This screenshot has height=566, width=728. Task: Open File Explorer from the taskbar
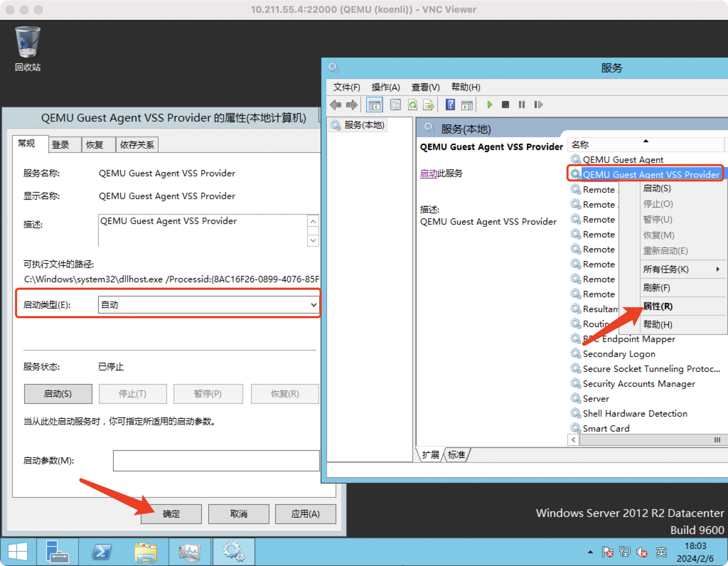(146, 551)
